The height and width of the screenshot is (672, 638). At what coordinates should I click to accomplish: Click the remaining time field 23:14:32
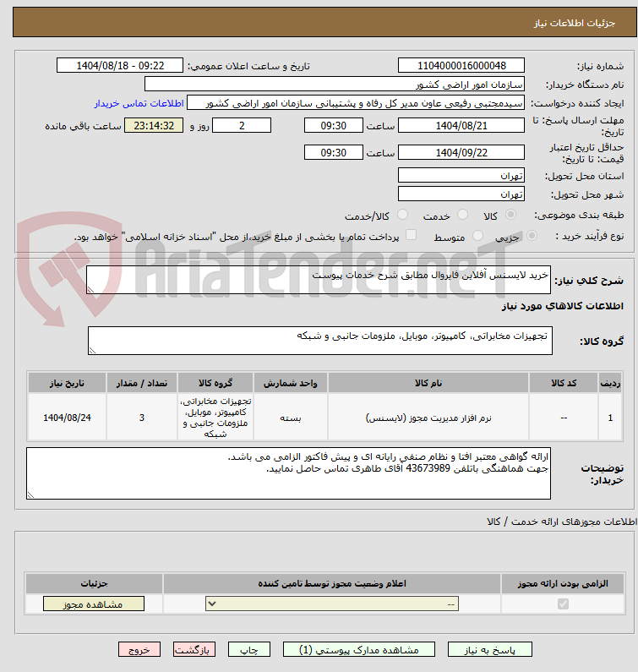[154, 125]
